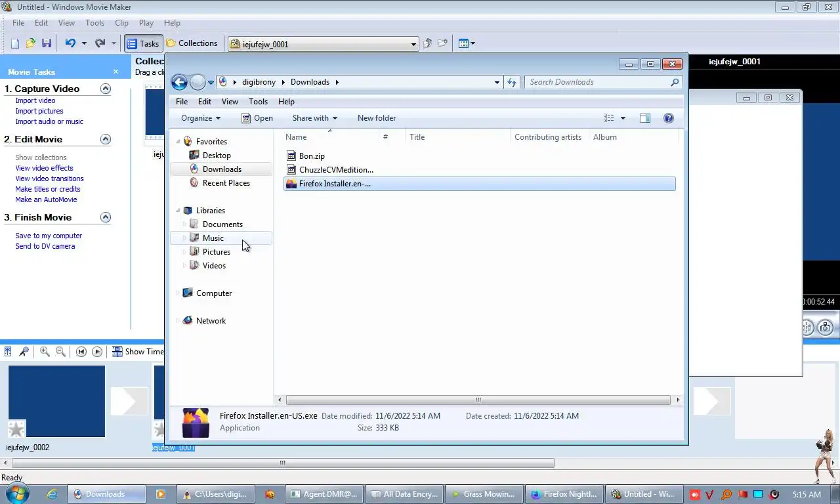Click the Zoom Timeline Out magnifier

[60, 352]
